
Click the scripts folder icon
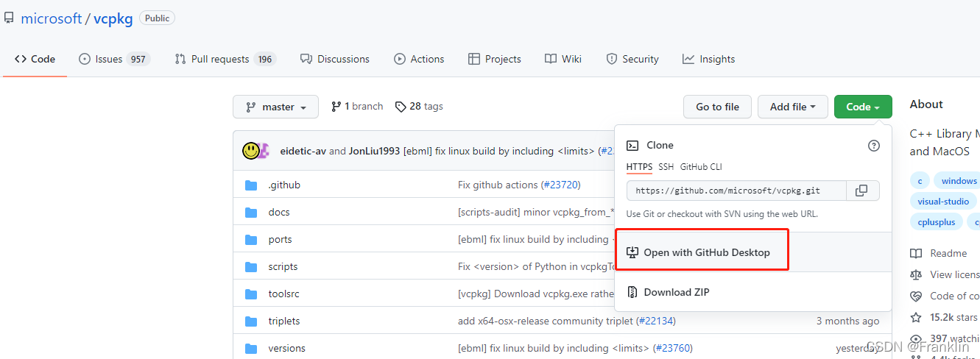click(x=251, y=267)
